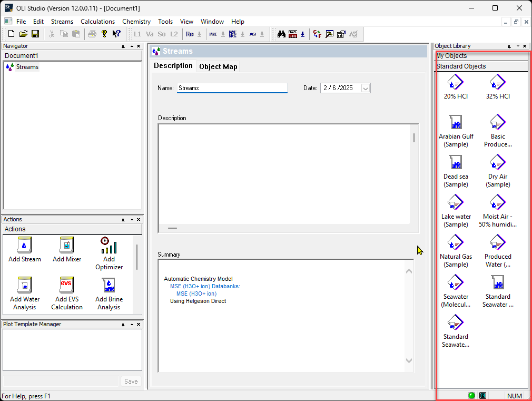Open the Chemistry menu
532x401 pixels.
tap(136, 22)
